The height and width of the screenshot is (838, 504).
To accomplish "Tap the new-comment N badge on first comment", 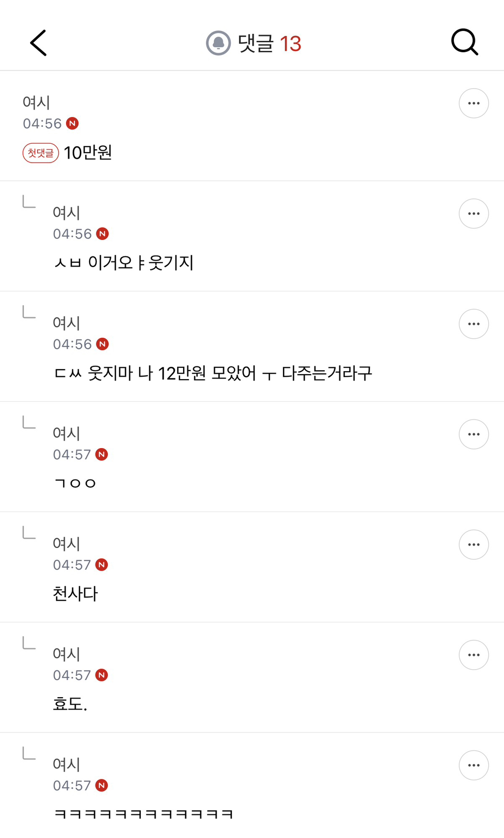I will 72,123.
